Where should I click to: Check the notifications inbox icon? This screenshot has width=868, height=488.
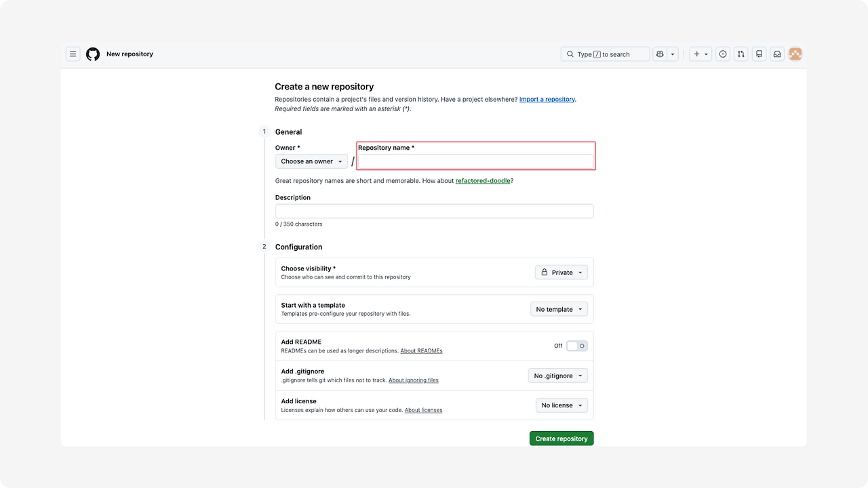click(777, 54)
